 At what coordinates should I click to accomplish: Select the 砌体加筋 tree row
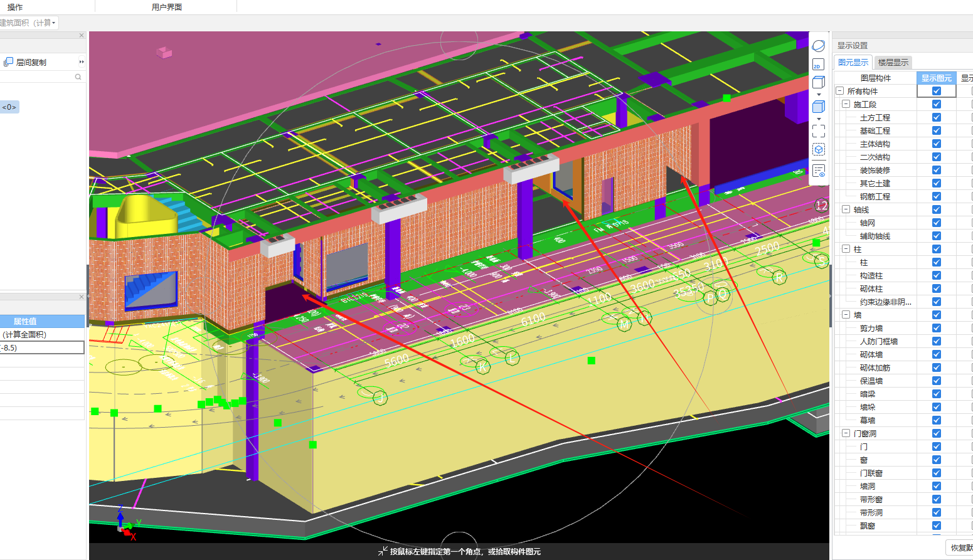coord(875,367)
